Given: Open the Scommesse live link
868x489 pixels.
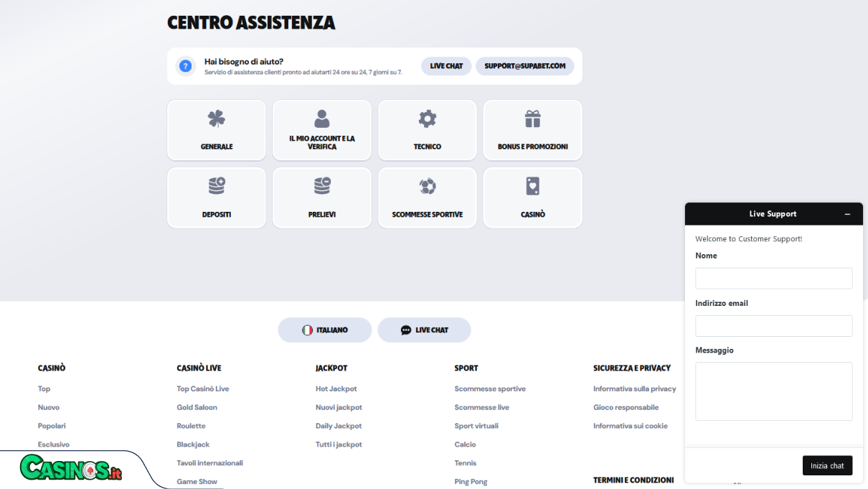Looking at the screenshot, I should (481, 407).
